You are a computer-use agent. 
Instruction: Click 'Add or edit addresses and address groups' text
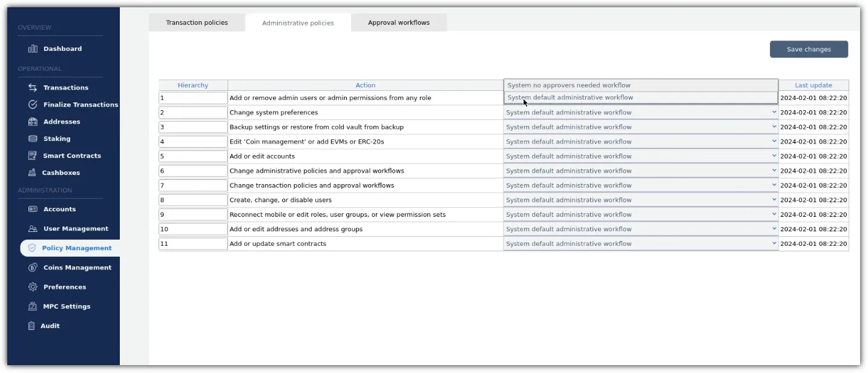[x=296, y=229]
